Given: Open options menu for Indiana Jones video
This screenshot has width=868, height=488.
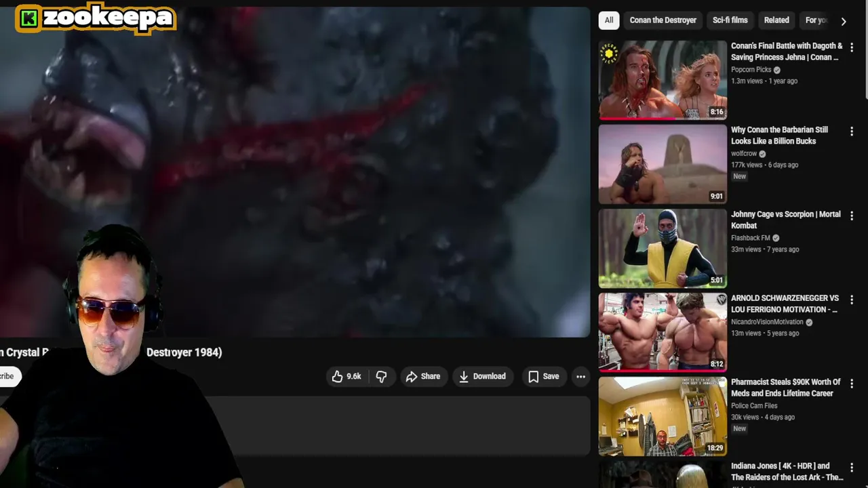Looking at the screenshot, I should pos(852,468).
